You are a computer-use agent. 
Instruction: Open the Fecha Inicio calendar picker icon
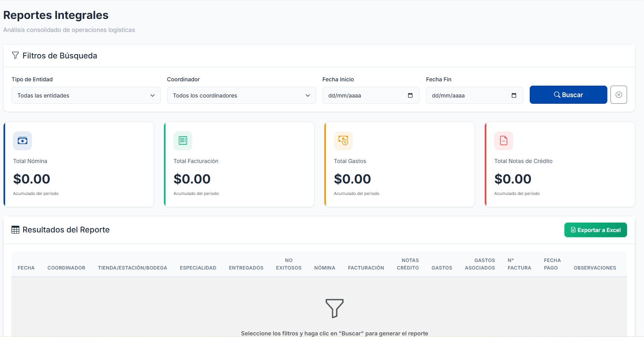coord(410,95)
